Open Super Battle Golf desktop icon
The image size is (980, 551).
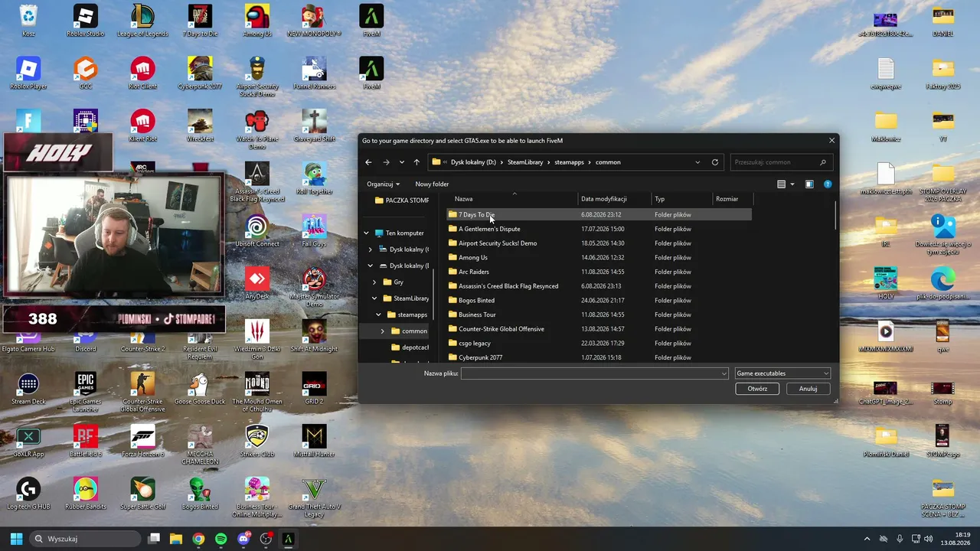tap(142, 494)
